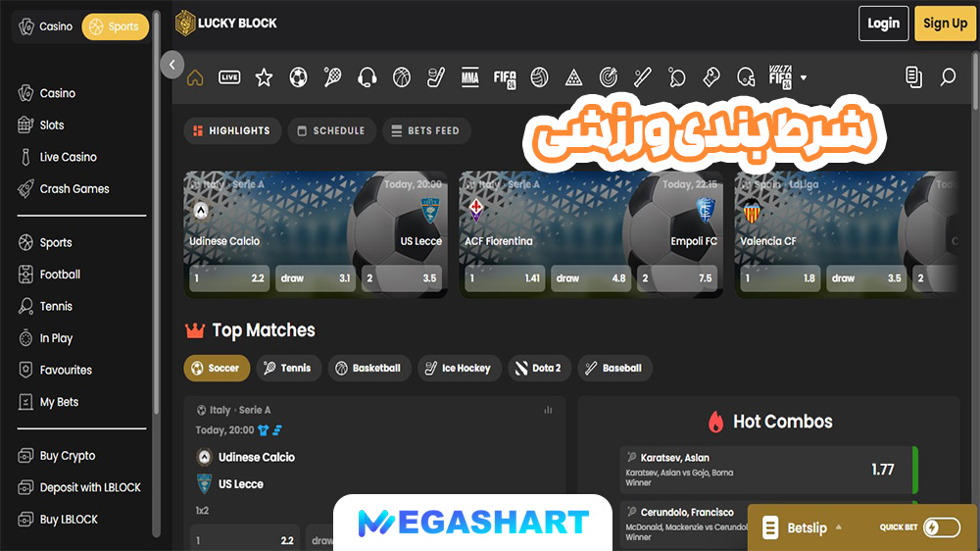Select the soccer ball sport icon
This screenshot has width=980, height=551.
pos(298,77)
